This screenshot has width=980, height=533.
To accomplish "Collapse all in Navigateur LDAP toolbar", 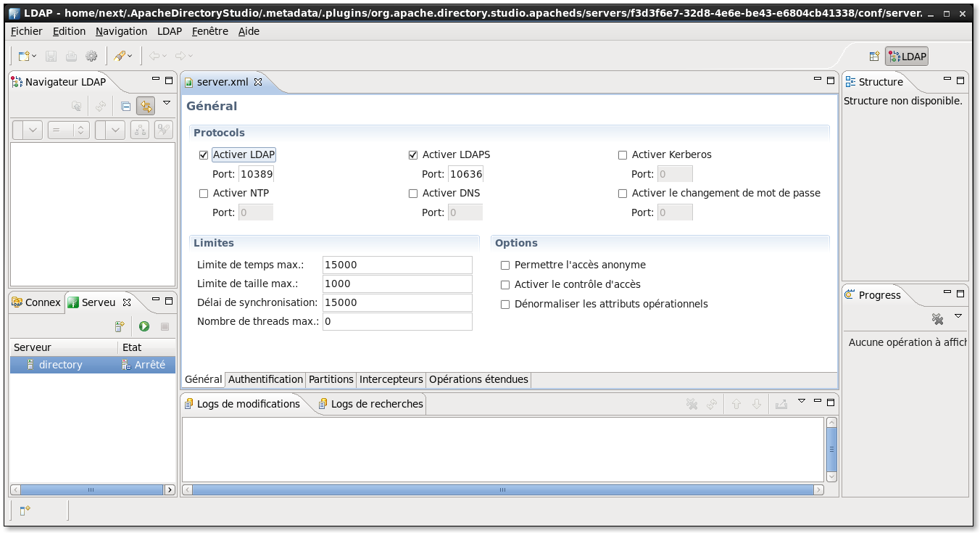I will 125,107.
